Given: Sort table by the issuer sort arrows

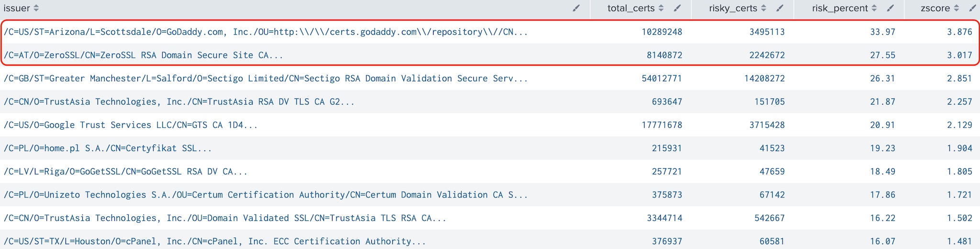Looking at the screenshot, I should tap(36, 8).
